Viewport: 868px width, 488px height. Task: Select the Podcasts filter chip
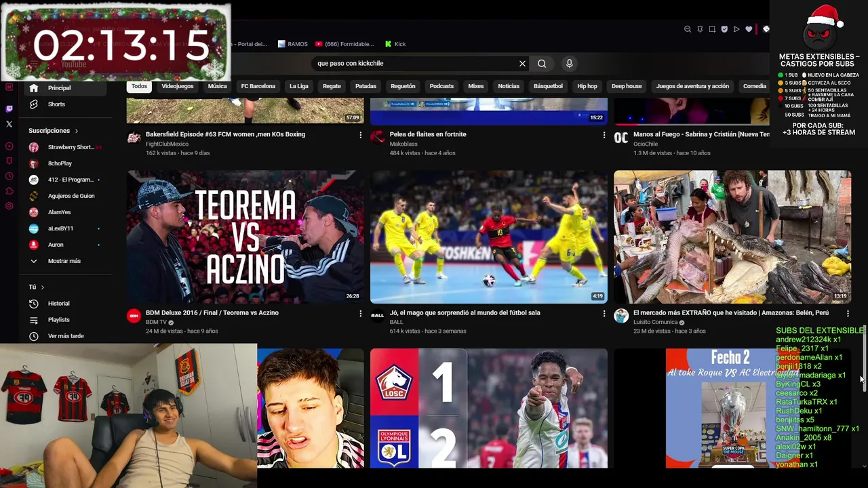(441, 86)
